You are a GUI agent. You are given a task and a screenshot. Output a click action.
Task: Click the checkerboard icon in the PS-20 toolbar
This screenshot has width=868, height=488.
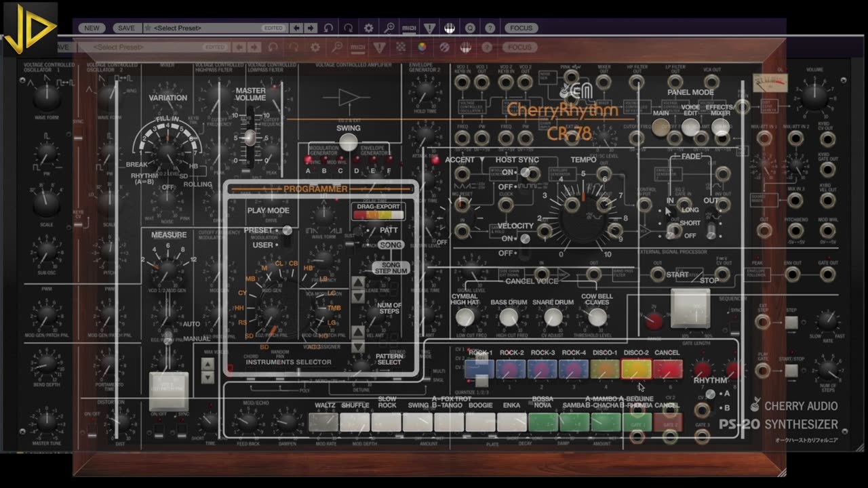(x=401, y=47)
